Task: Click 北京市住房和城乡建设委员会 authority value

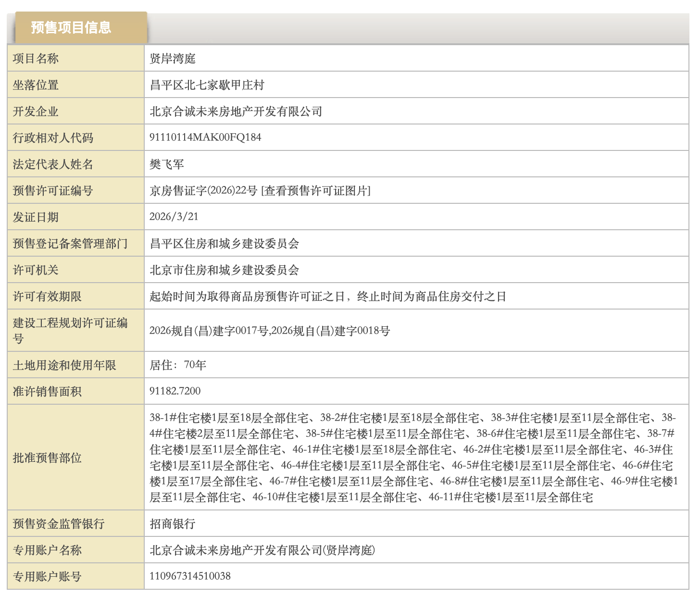Action: tap(225, 270)
